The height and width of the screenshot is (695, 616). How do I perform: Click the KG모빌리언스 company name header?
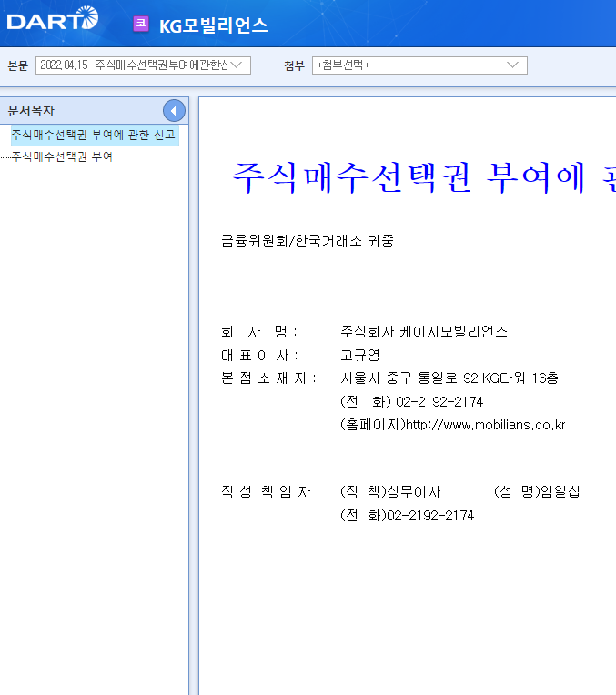[x=213, y=25]
